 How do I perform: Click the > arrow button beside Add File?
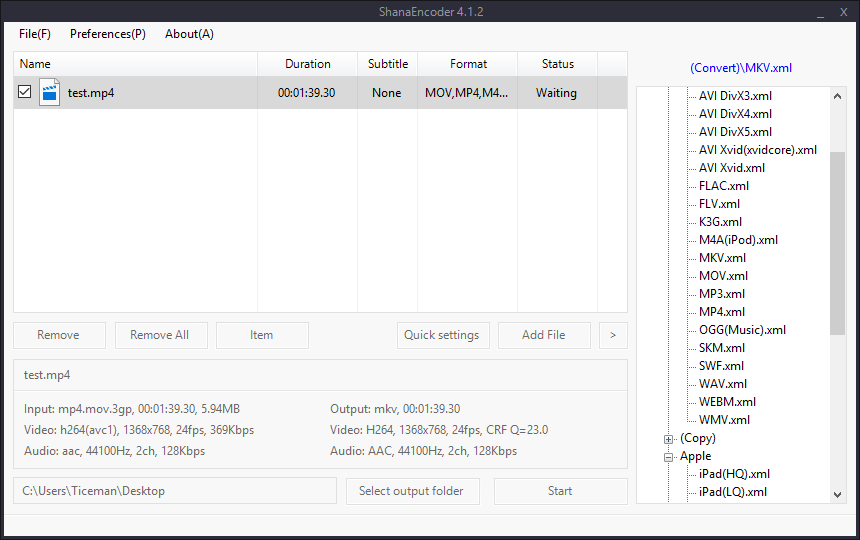point(613,335)
